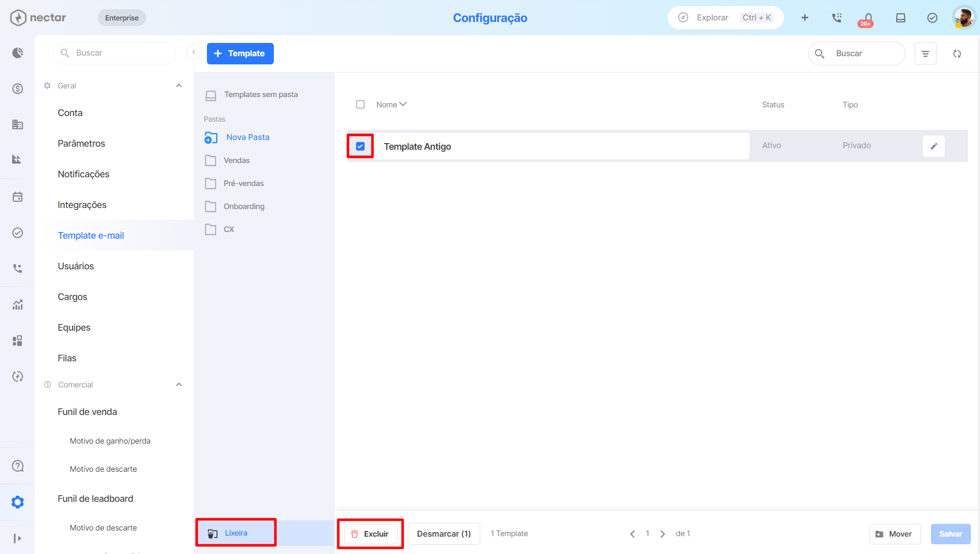Open Parâmetros settings
Viewport: 980px width, 554px height.
(81, 144)
